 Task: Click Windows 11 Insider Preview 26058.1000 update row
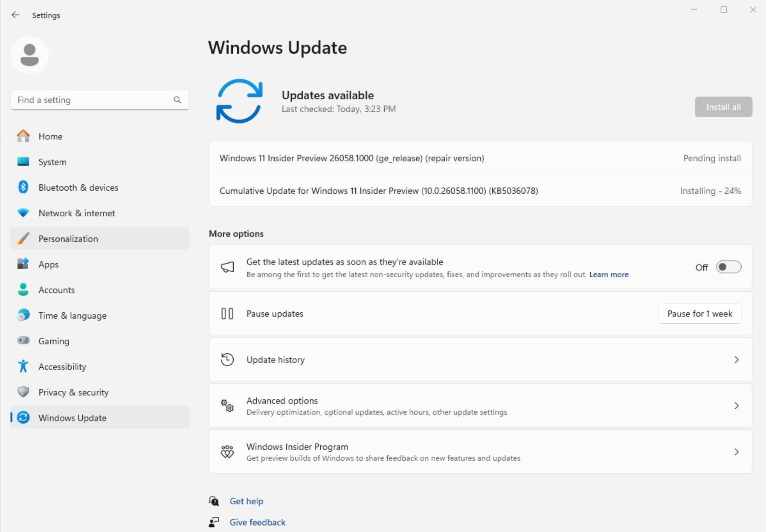click(x=480, y=158)
